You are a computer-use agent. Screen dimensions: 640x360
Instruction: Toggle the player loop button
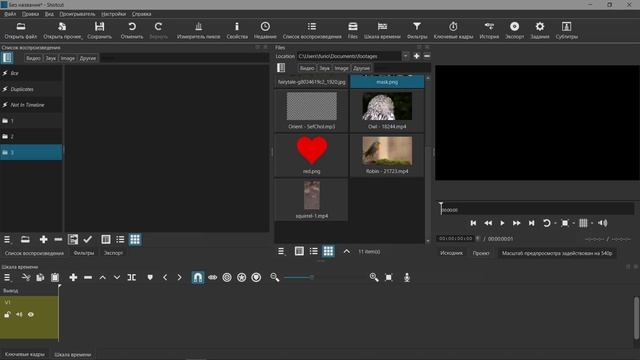coord(547,223)
